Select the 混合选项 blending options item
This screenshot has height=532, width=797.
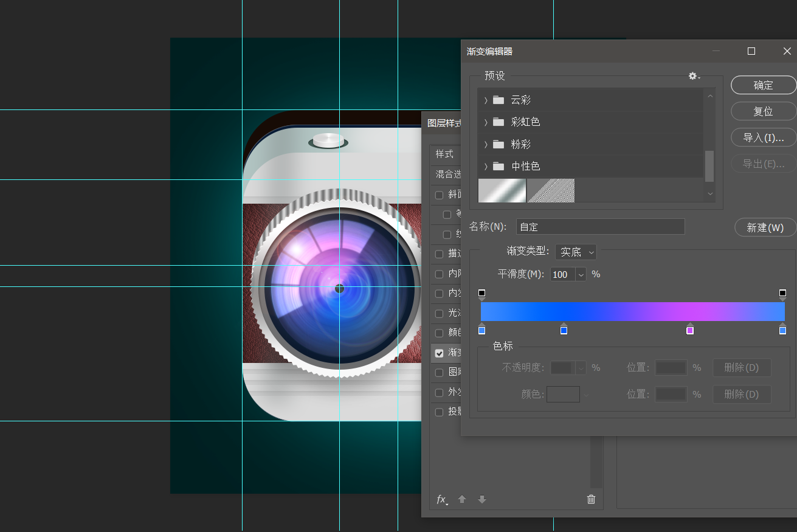point(448,174)
